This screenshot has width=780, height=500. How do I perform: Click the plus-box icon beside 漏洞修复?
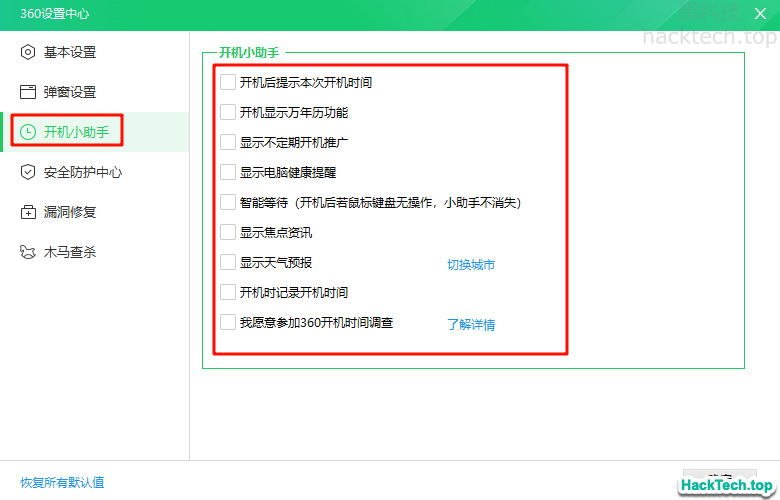tap(28, 212)
